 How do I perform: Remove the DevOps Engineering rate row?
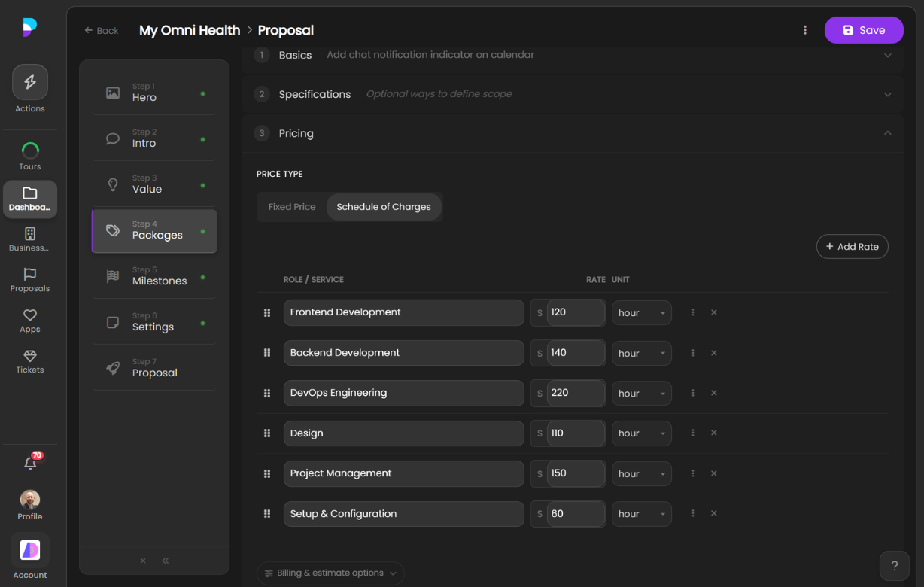[x=713, y=392]
